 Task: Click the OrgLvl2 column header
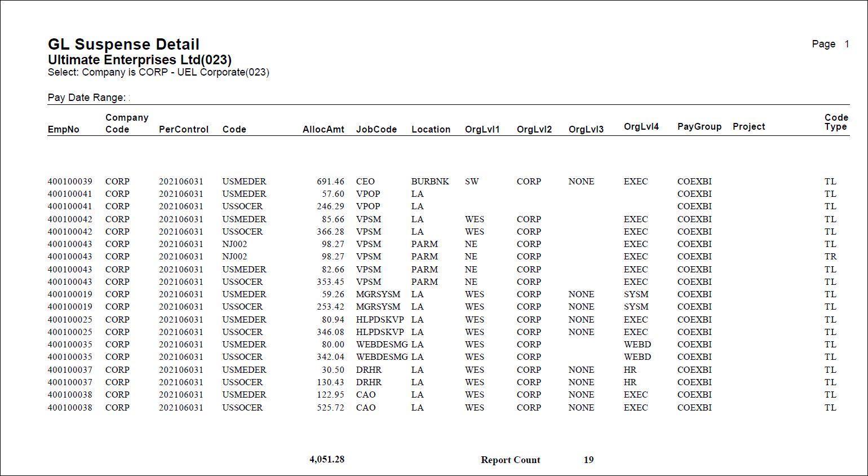[x=534, y=129]
